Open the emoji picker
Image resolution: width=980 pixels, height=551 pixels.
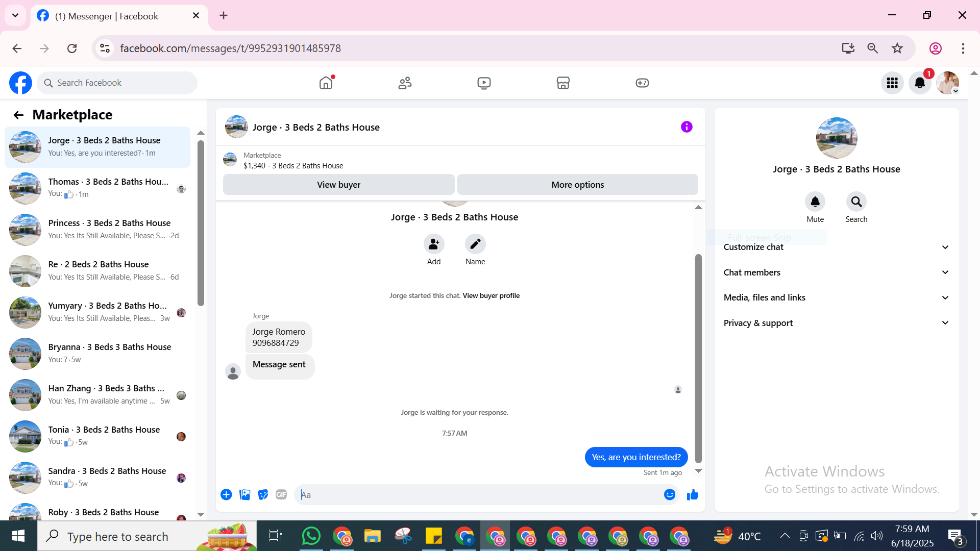tap(670, 494)
